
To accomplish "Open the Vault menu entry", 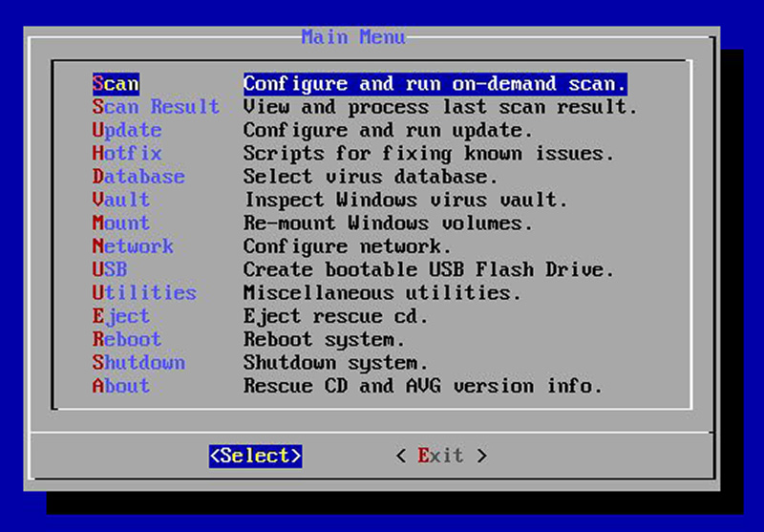I will tap(121, 200).
